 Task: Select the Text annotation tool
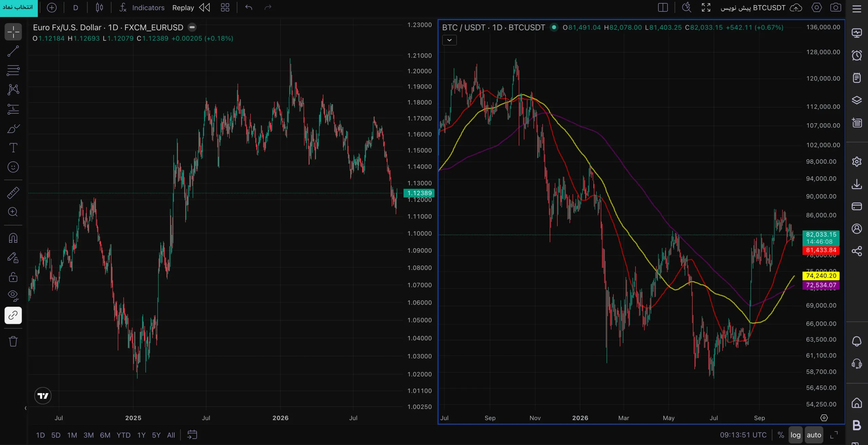13,148
